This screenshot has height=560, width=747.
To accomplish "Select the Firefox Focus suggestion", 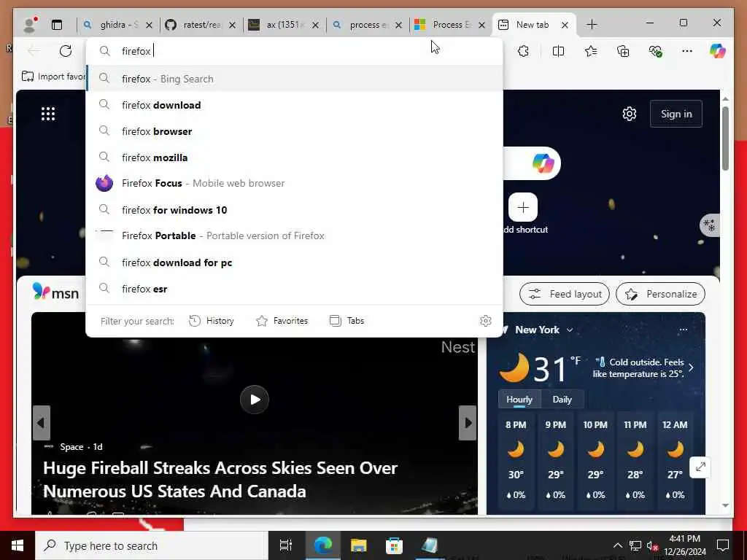I will pos(295,183).
